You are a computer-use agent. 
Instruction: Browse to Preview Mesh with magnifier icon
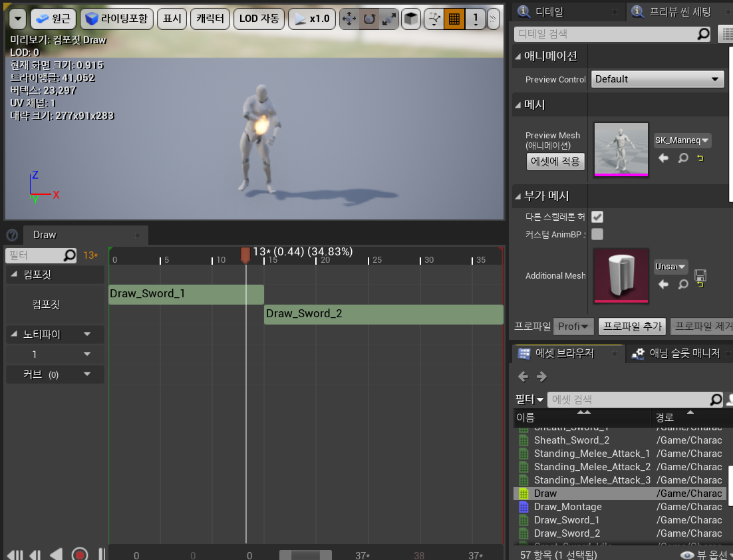click(x=683, y=158)
